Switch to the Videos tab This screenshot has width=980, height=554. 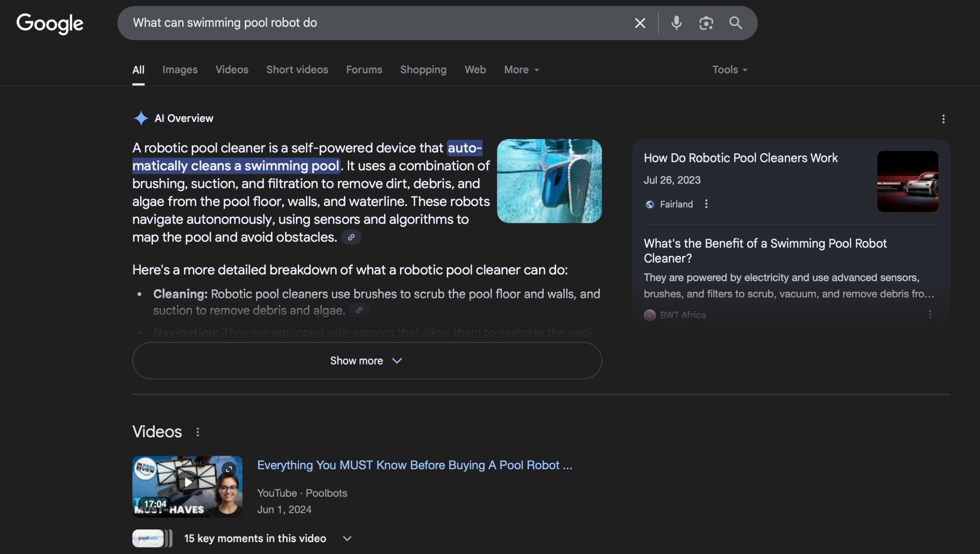[232, 70]
